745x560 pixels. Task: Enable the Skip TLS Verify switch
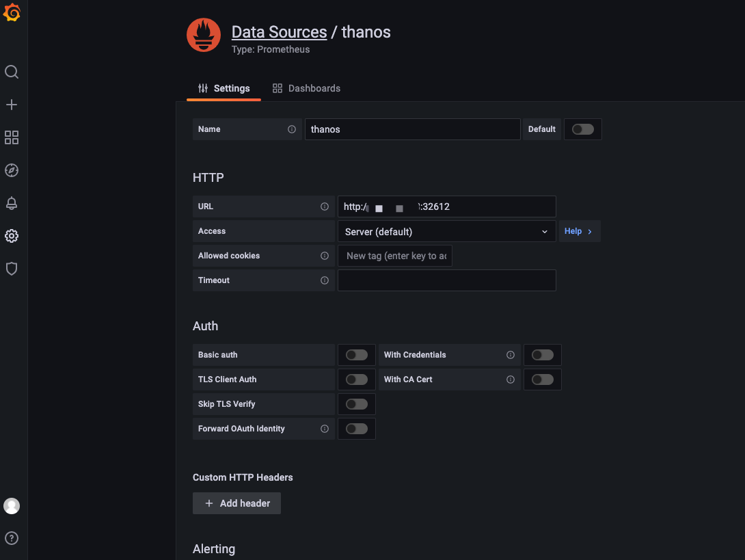coord(357,404)
